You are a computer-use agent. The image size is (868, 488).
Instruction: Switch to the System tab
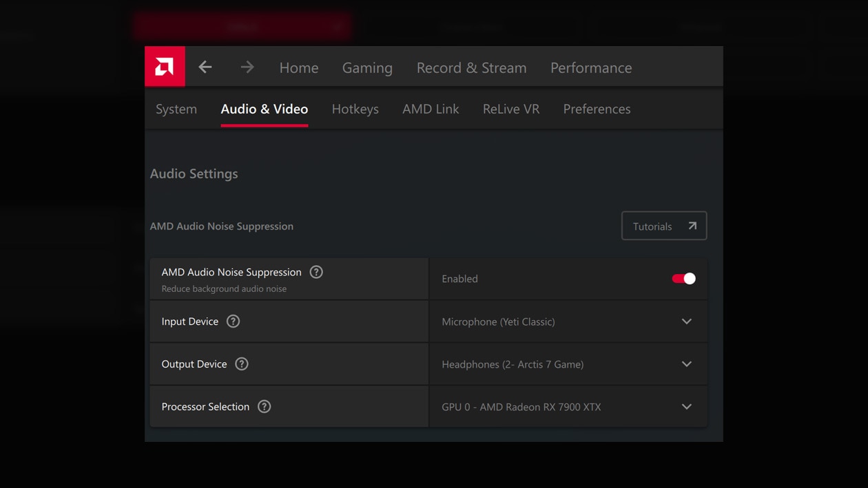(x=176, y=109)
